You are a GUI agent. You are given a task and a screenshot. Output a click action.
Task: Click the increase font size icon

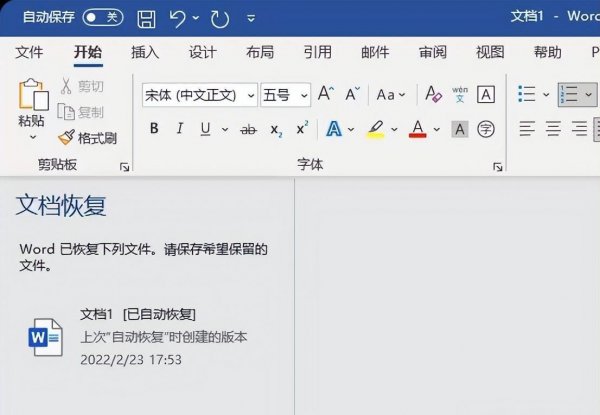point(326,94)
